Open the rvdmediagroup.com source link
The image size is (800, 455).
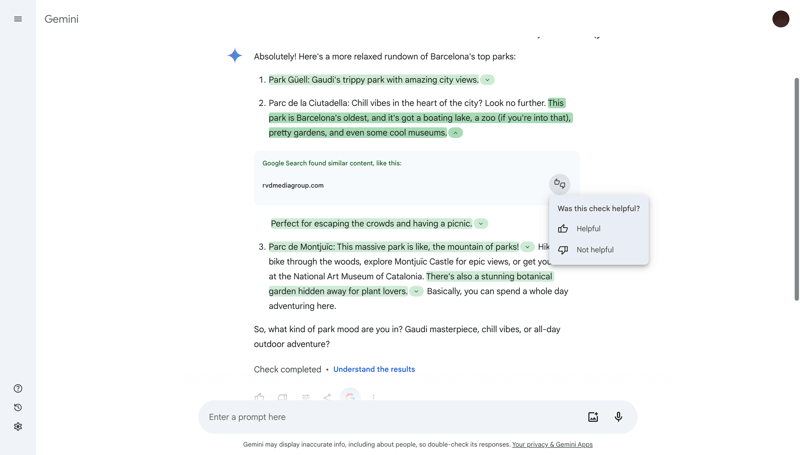pyautogui.click(x=293, y=186)
